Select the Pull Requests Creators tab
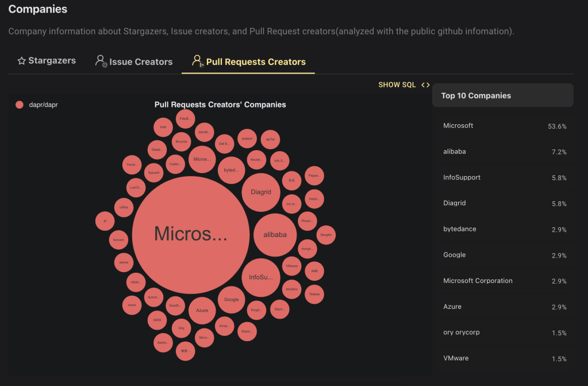Viewport: 588px width, 386px height. click(x=248, y=62)
